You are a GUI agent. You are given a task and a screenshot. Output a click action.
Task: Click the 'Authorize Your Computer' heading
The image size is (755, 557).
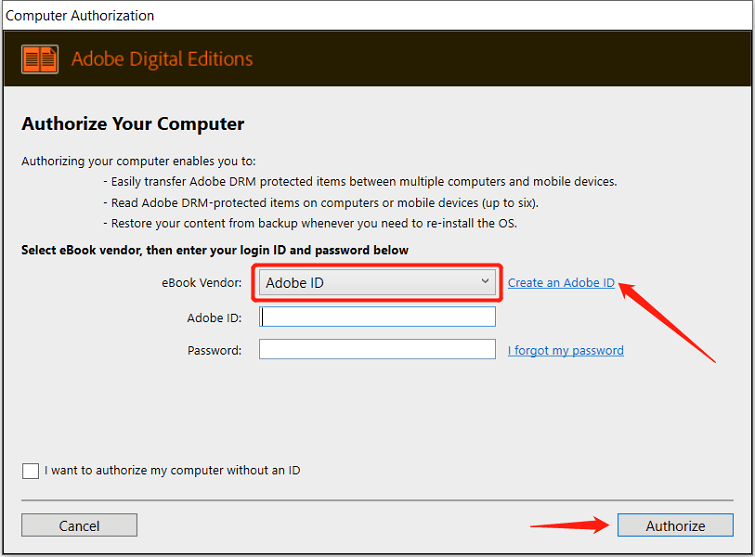click(133, 124)
